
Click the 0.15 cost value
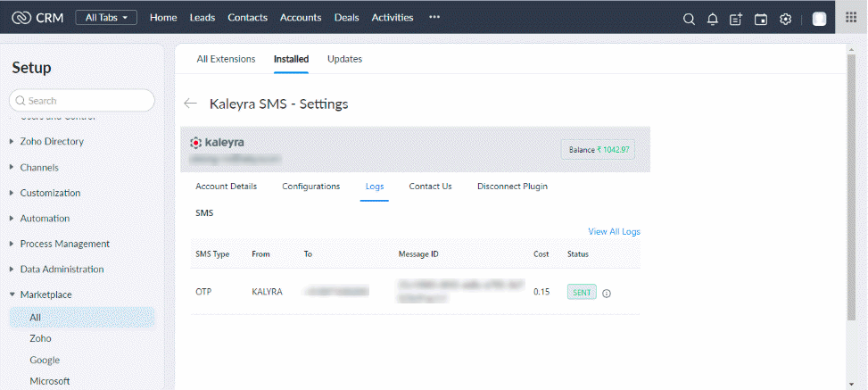(541, 292)
